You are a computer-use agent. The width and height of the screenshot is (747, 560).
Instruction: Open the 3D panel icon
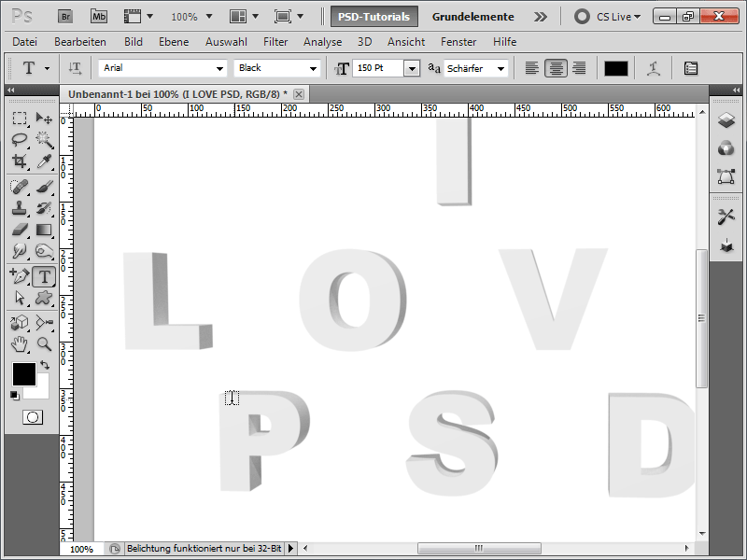point(726,245)
